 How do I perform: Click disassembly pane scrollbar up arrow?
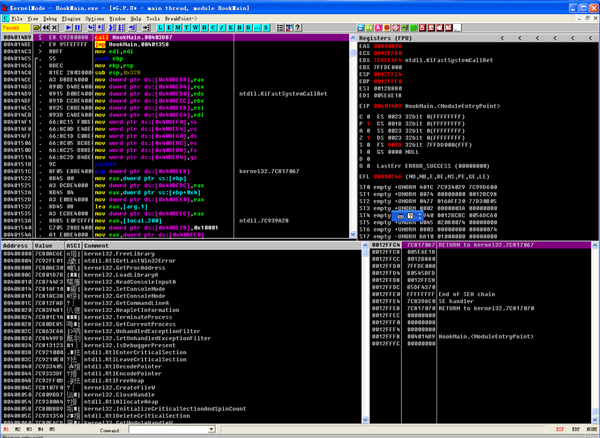[x=353, y=37]
